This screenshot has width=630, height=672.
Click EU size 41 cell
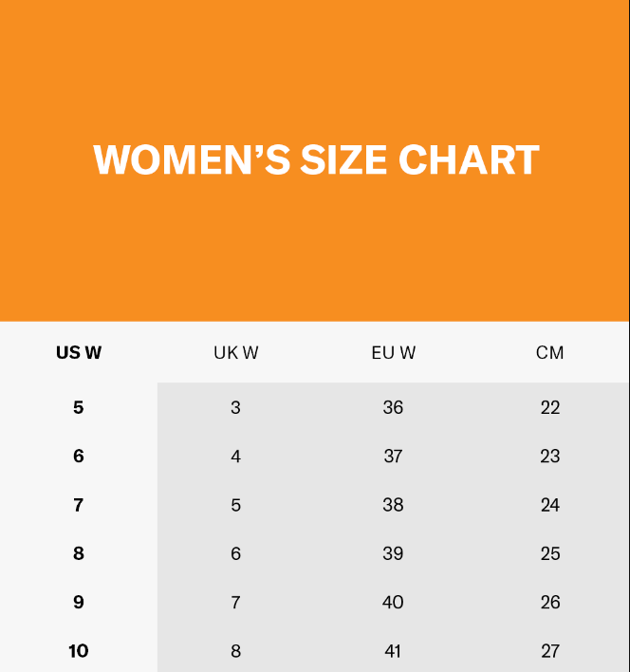tap(393, 651)
